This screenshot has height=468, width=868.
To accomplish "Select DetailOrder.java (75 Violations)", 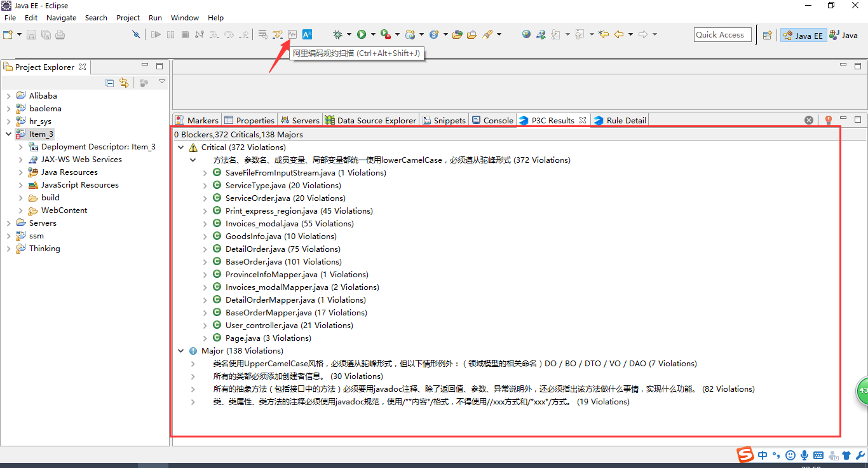I will point(283,249).
